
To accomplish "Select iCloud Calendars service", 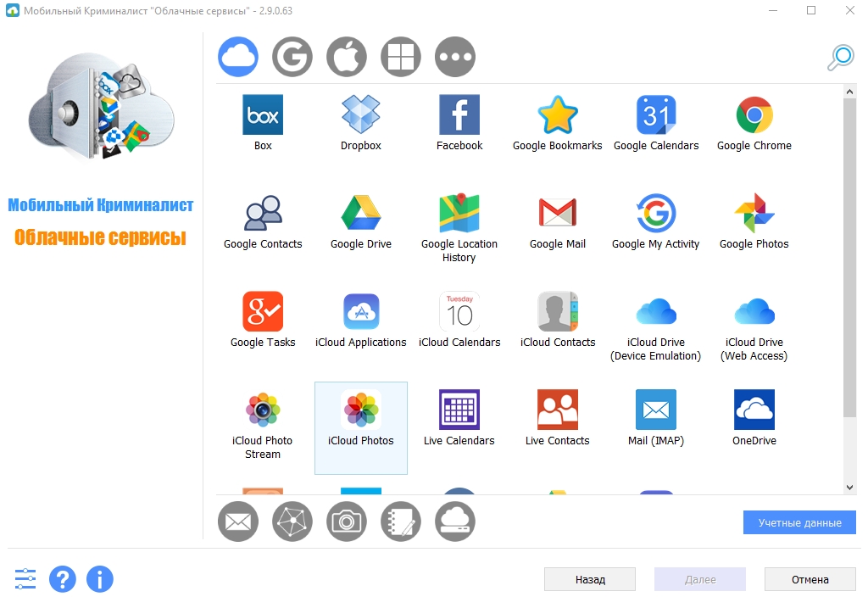I will [x=459, y=311].
